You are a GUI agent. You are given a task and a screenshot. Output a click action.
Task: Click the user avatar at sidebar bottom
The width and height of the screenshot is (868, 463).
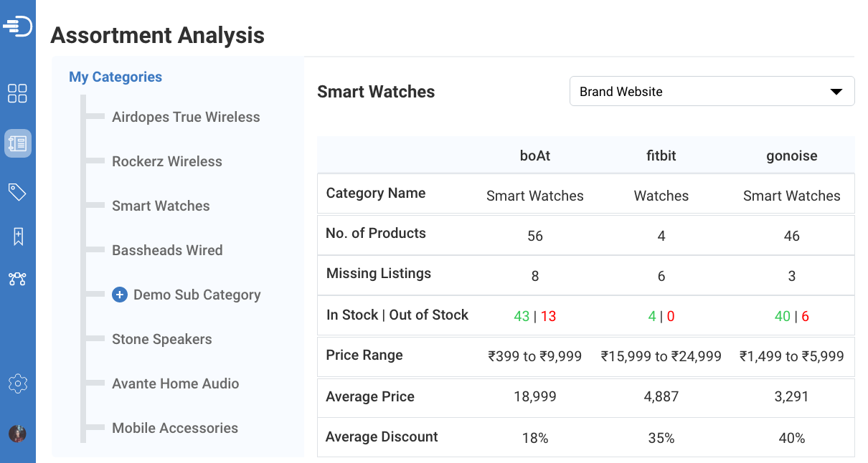pos(18,434)
